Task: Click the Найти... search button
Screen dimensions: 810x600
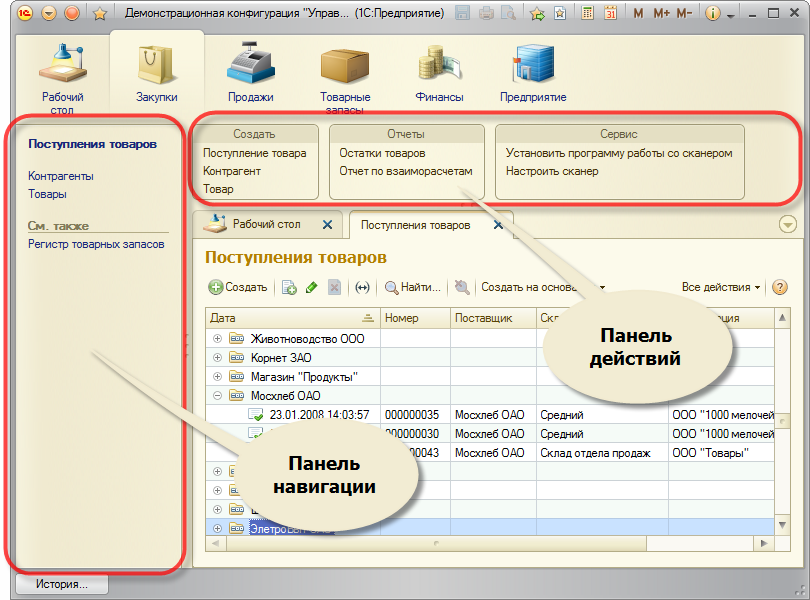Action: (x=413, y=287)
